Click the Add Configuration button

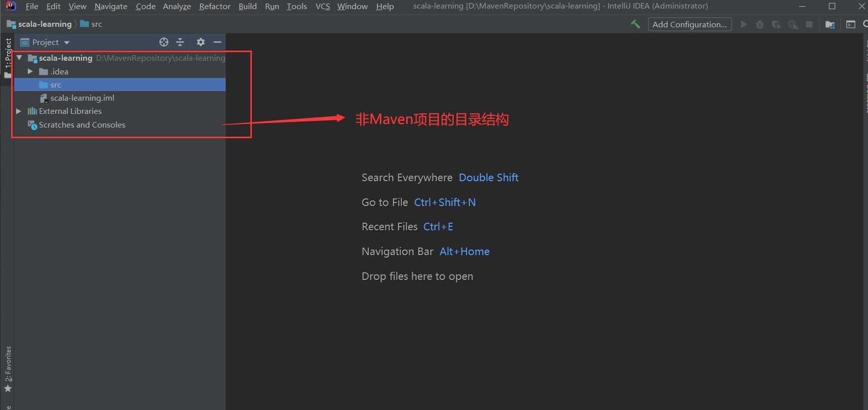tap(689, 24)
